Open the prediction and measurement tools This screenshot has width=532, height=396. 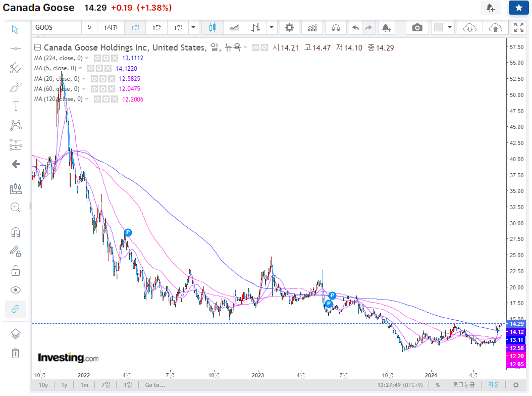pyautogui.click(x=16, y=144)
